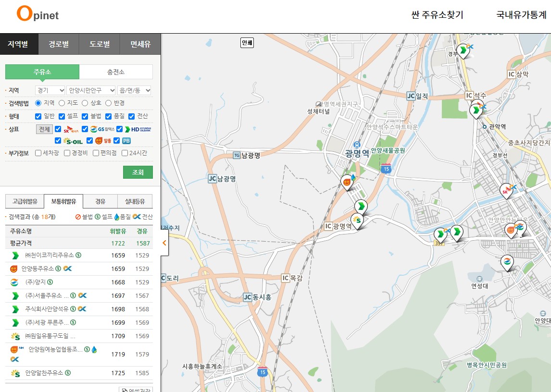The height and width of the screenshot is (392, 551).
Task: Open the 안양동주유소 station link
Action: tap(38, 269)
